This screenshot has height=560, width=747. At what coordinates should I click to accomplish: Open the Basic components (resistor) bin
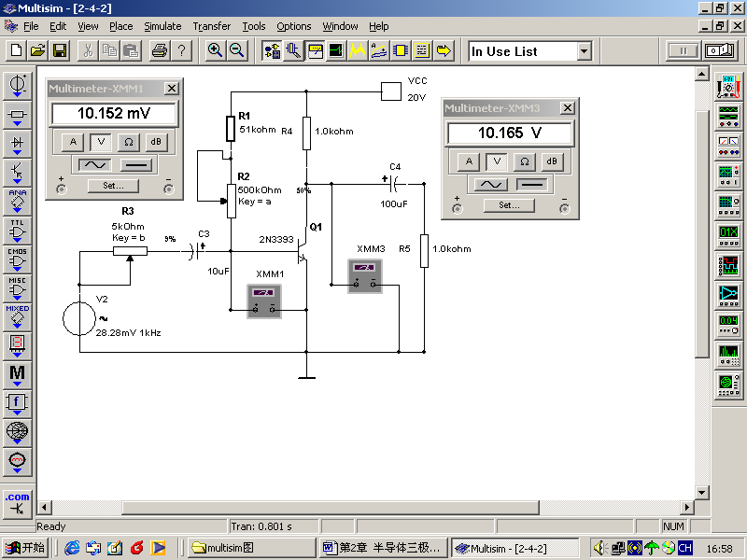[18, 116]
